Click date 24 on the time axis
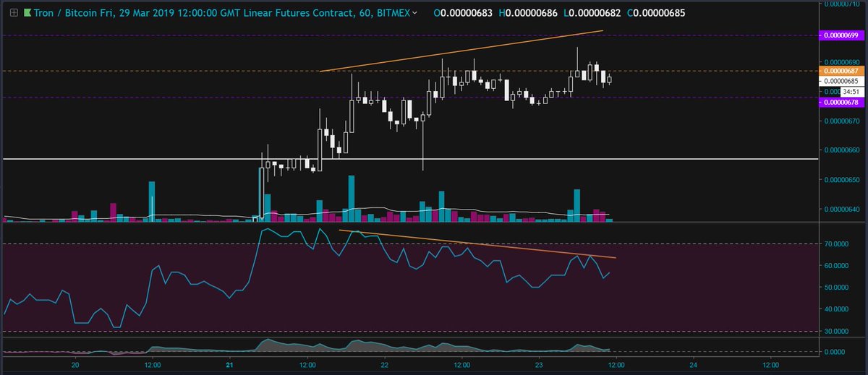The image size is (868, 375). pyautogui.click(x=692, y=366)
